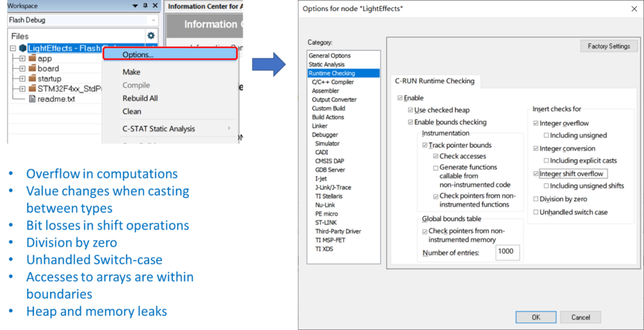Click the readme.txt file icon

pos(32,99)
